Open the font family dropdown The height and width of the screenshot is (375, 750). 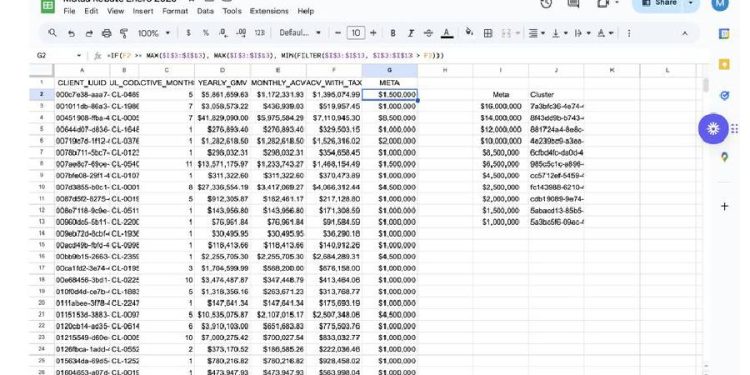(x=300, y=33)
